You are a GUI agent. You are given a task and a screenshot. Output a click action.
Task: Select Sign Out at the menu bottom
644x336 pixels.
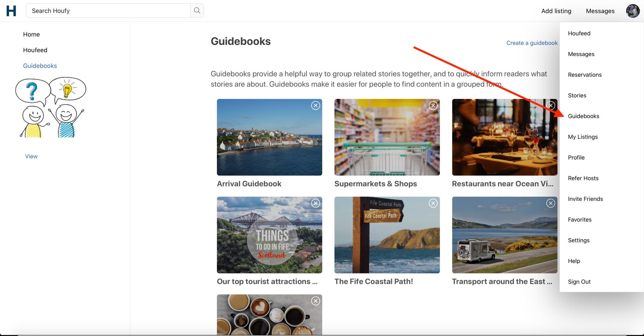(579, 282)
